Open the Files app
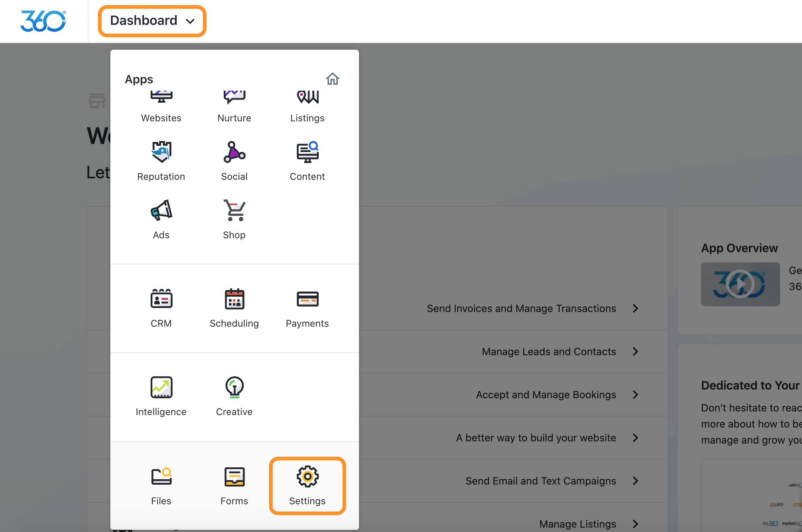The image size is (802, 532). click(161, 476)
